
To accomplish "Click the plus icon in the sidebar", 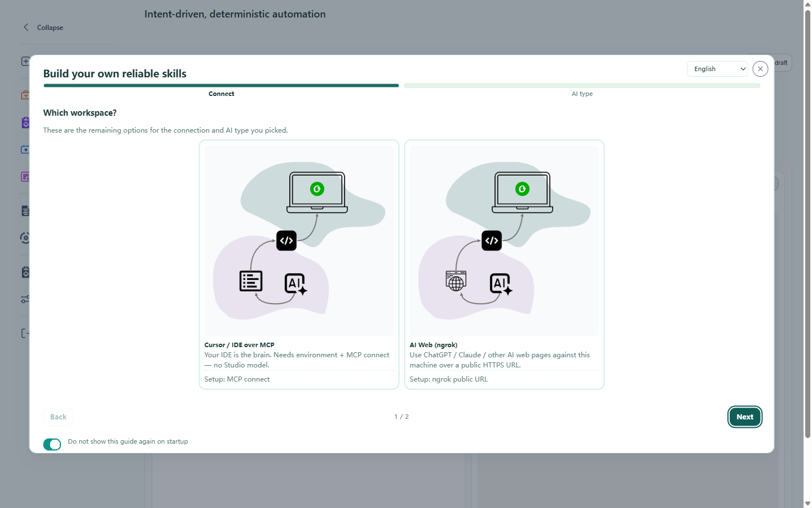I will (25, 61).
